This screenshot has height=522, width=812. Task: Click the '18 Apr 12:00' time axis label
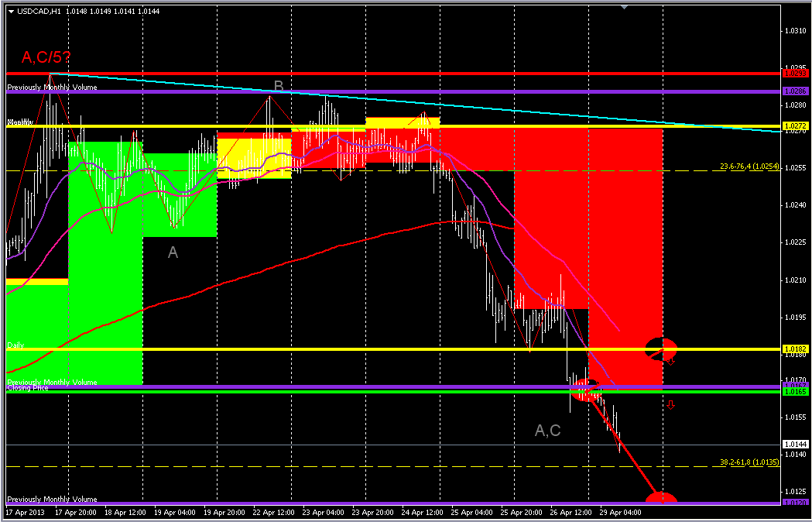[x=125, y=512]
